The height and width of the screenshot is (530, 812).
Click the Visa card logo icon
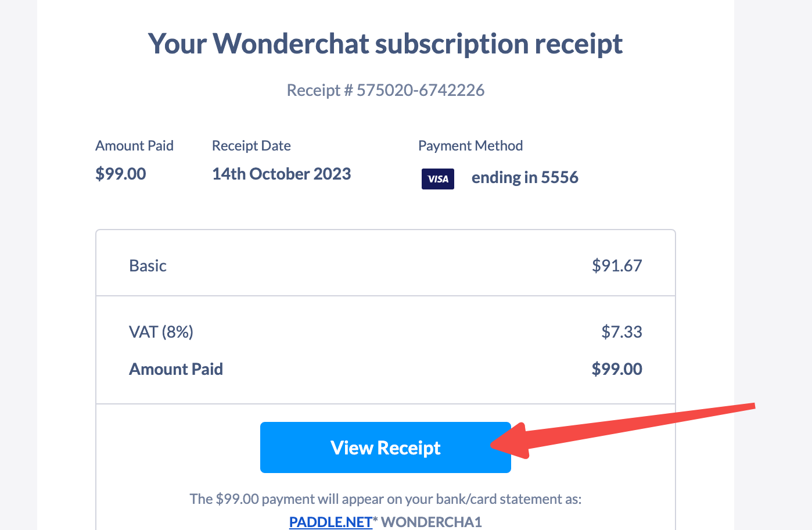[x=438, y=179]
